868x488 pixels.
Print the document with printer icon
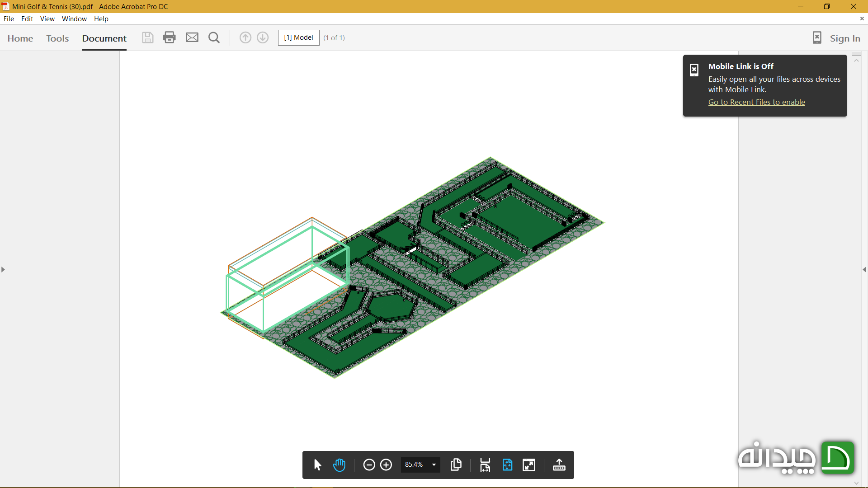170,38
